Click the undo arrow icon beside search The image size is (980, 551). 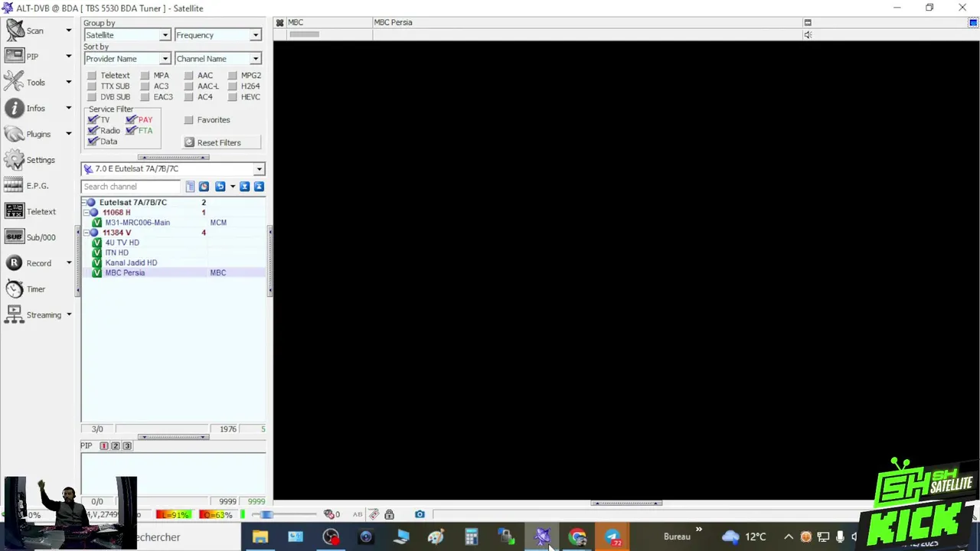coord(220,187)
